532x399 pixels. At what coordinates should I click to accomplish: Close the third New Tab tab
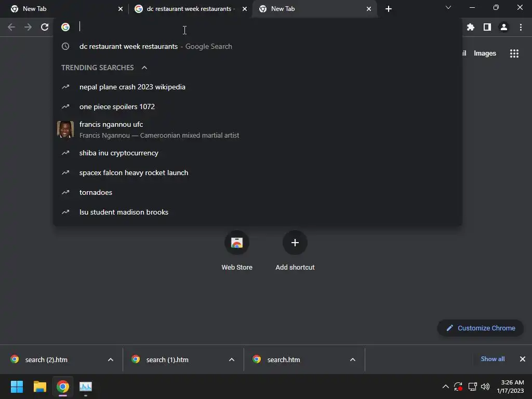coord(369,9)
